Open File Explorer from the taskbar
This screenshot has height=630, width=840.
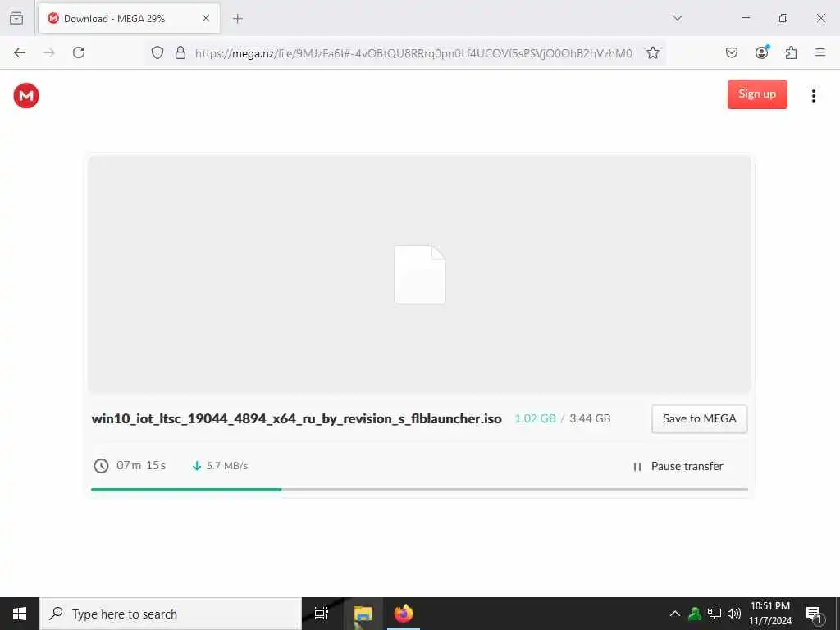click(363, 614)
